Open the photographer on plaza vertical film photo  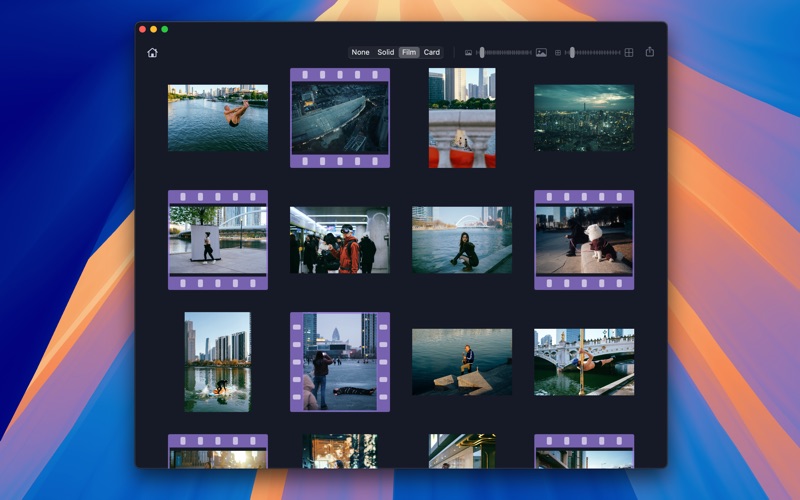(x=340, y=362)
